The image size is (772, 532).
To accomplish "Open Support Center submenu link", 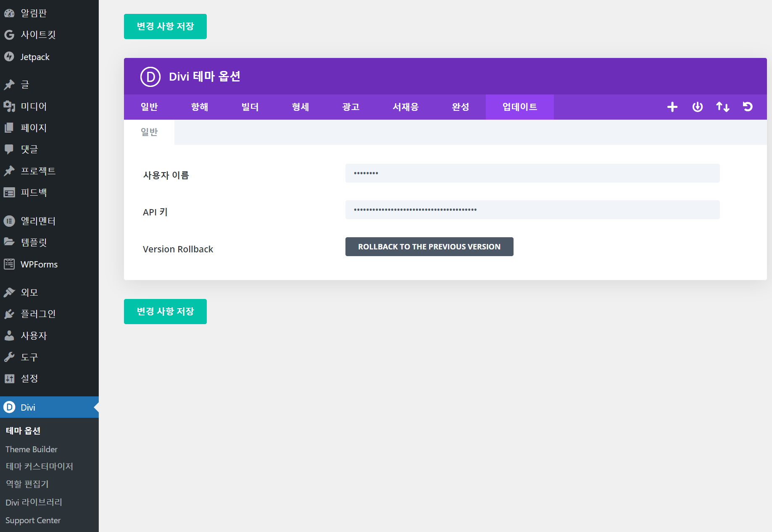I will click(x=33, y=520).
